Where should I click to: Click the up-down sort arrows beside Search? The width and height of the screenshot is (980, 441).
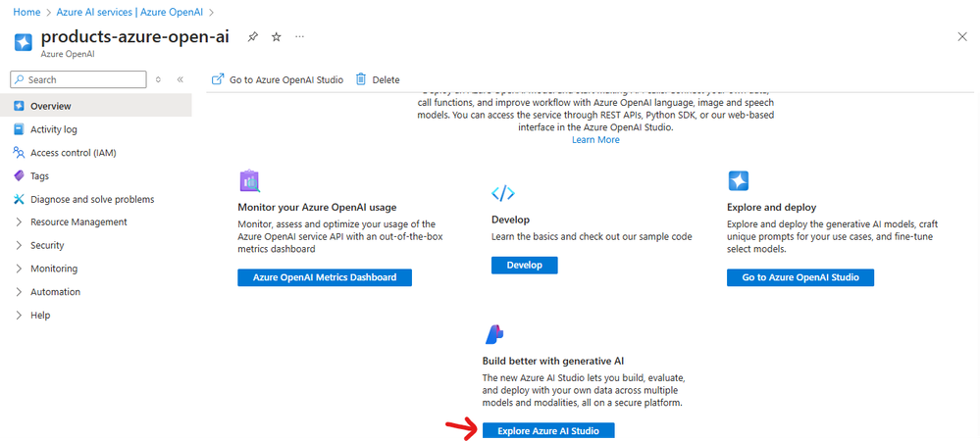[x=158, y=80]
